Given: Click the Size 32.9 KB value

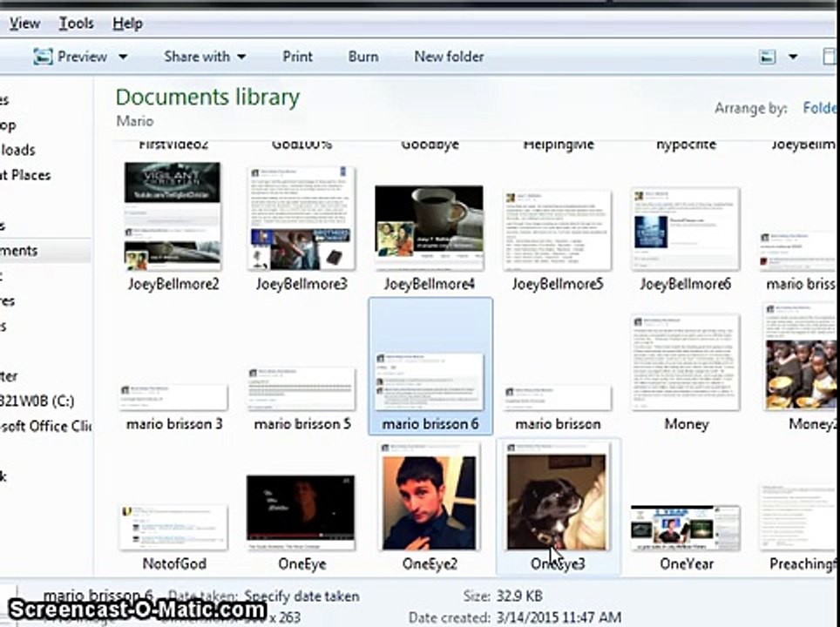Looking at the screenshot, I should coord(519,596).
